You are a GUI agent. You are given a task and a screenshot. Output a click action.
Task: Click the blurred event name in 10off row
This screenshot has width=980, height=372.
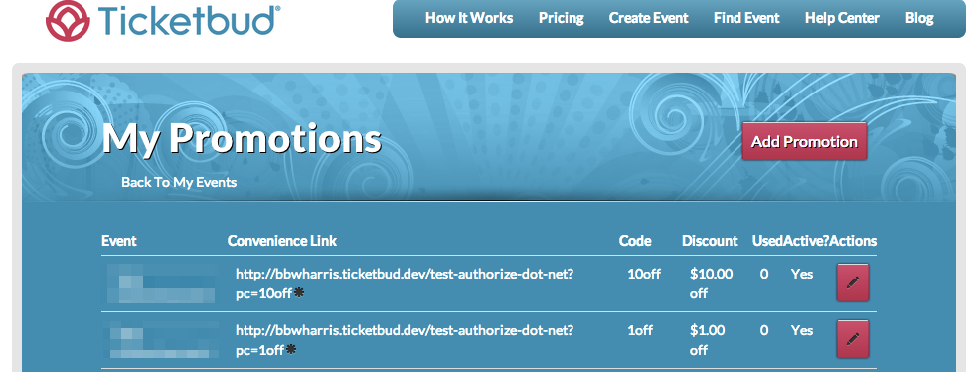click(161, 283)
